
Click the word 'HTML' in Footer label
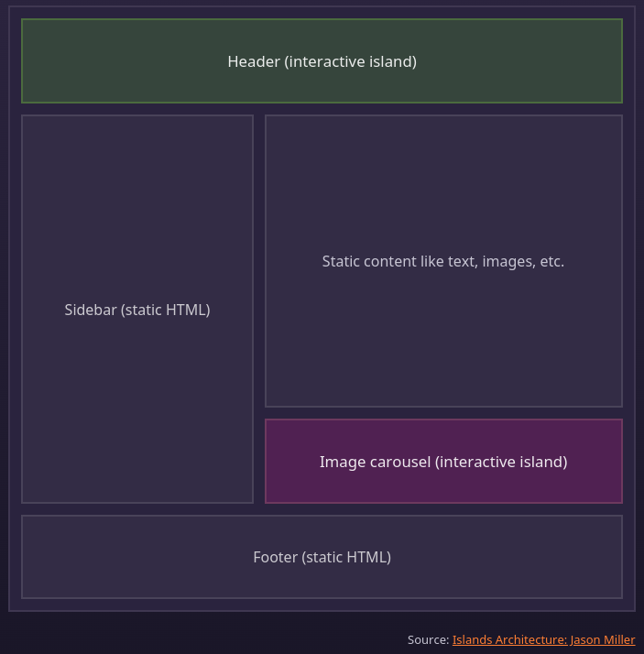pyautogui.click(x=366, y=557)
